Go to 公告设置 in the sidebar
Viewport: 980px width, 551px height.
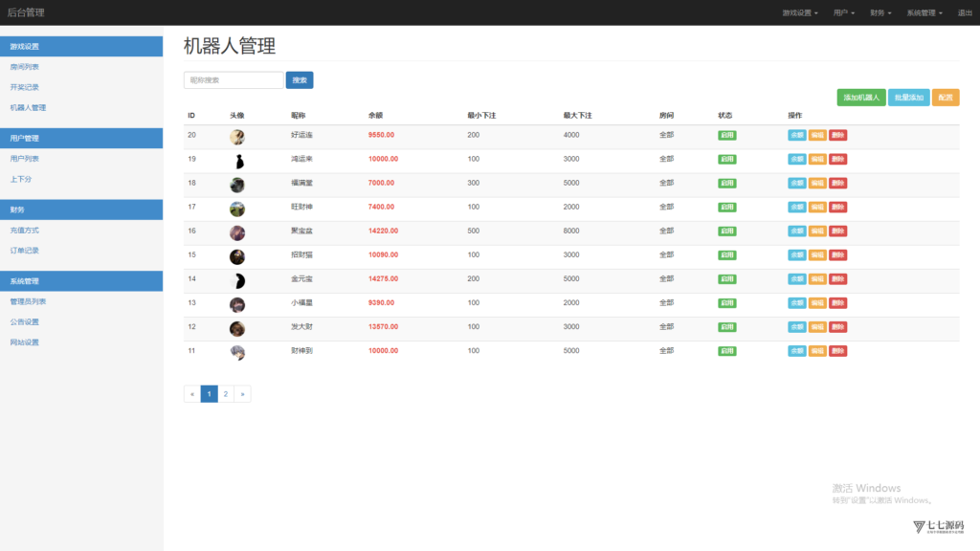(x=25, y=322)
